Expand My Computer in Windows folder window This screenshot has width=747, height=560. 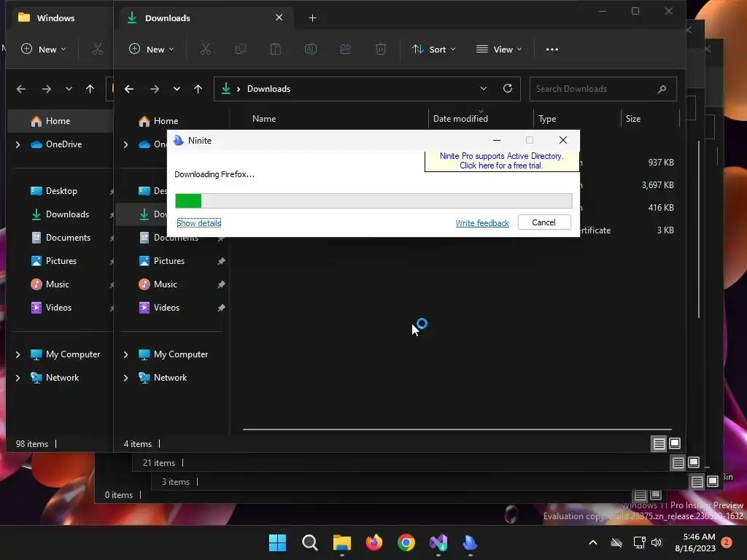[x=18, y=354]
